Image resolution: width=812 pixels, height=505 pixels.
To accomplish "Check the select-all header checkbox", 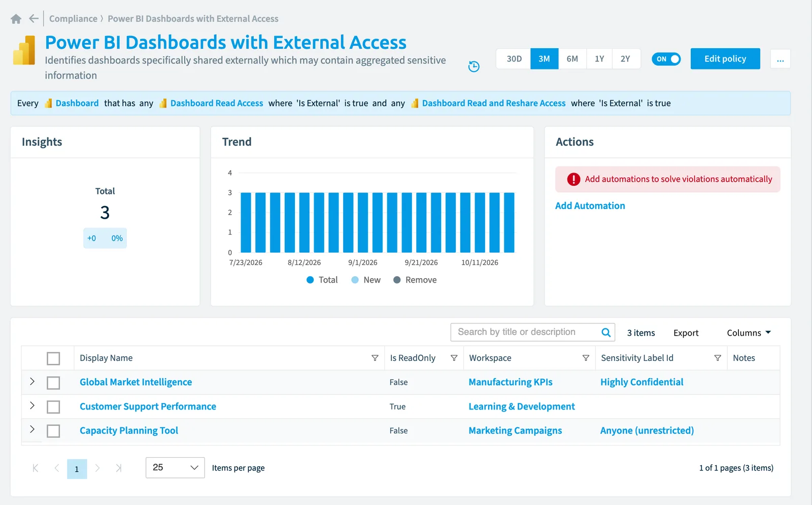I will 53,358.
